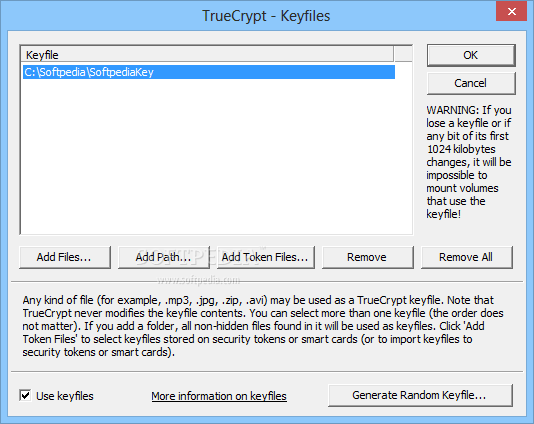Open Generate Random Keyfile tool
The height and width of the screenshot is (424, 534).
(x=420, y=395)
